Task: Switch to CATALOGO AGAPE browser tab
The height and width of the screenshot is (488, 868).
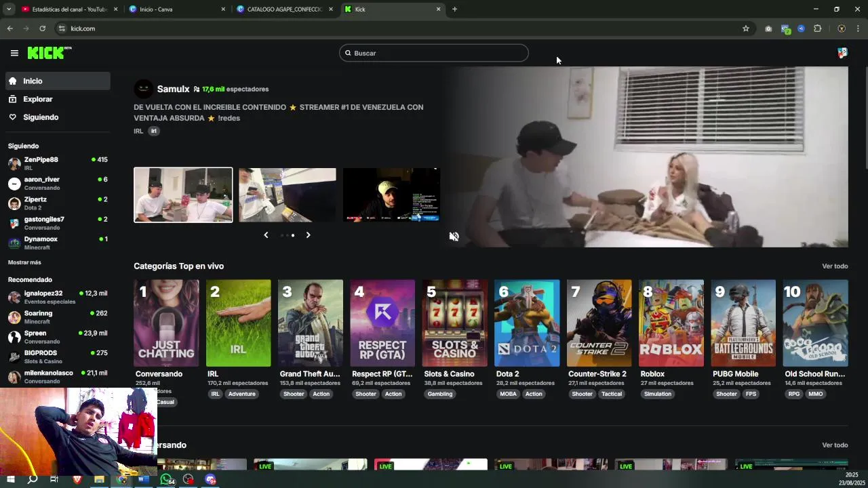Action: click(x=285, y=9)
